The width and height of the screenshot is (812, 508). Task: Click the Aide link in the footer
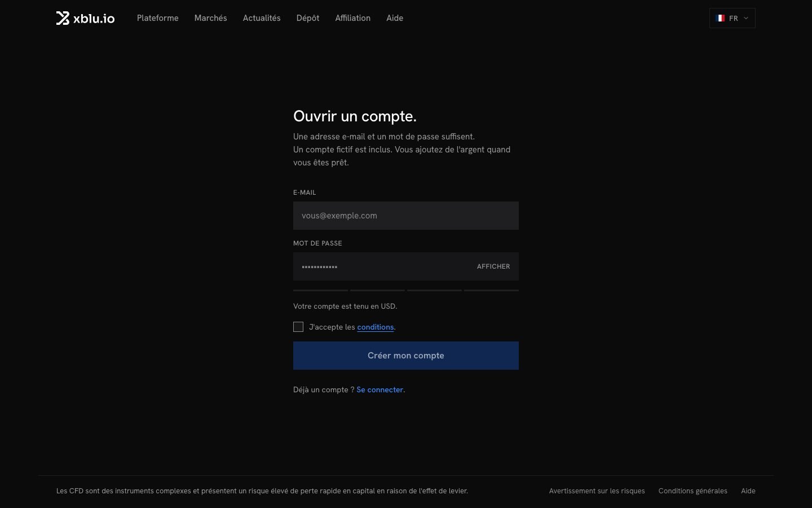coord(748,491)
